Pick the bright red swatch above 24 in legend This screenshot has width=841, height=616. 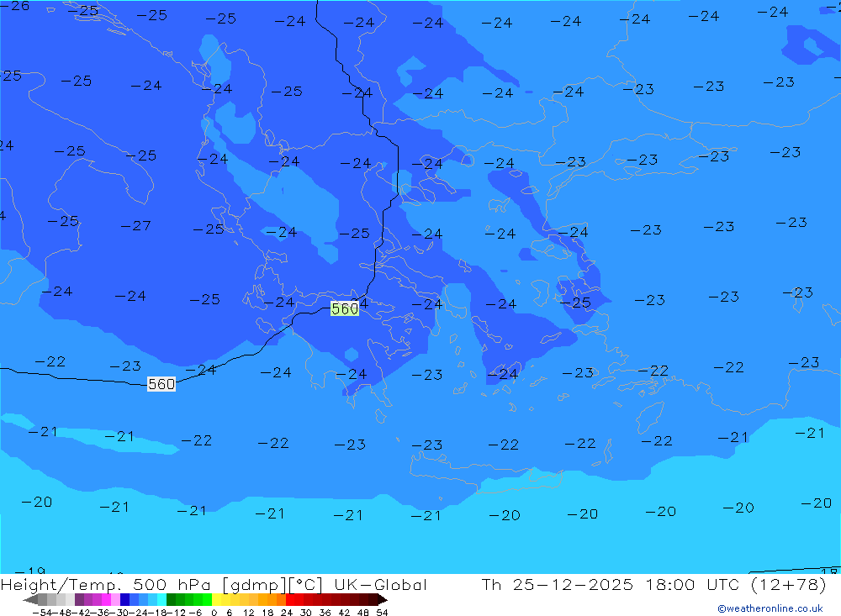click(x=290, y=600)
